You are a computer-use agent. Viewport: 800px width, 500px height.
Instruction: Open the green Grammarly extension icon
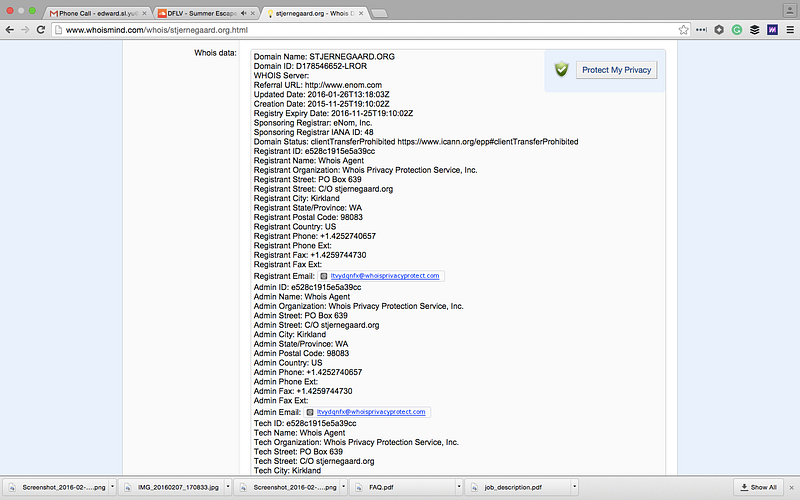(737, 30)
